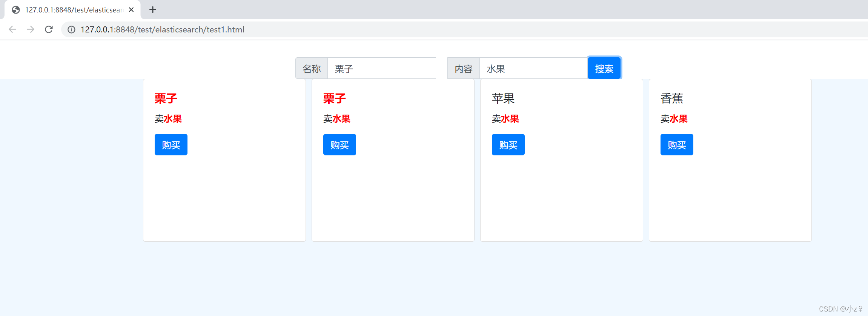The width and height of the screenshot is (868, 316).
Task: Click the 名称 label addon
Action: [x=312, y=69]
